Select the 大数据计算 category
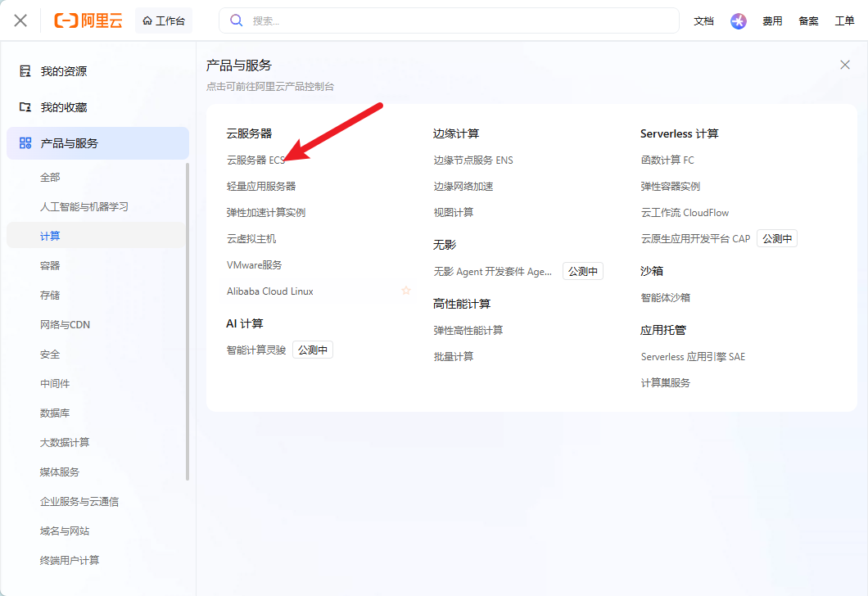 (64, 442)
